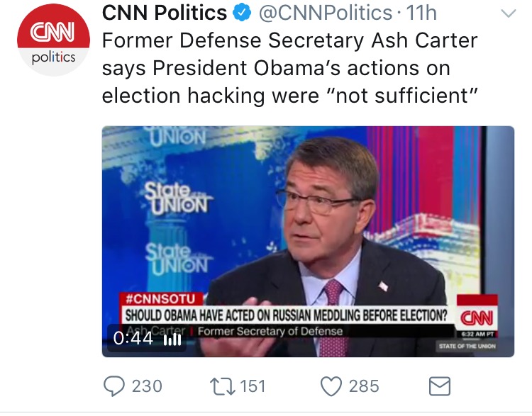
Task: Like the tweet with heart icon
Action: (x=331, y=386)
